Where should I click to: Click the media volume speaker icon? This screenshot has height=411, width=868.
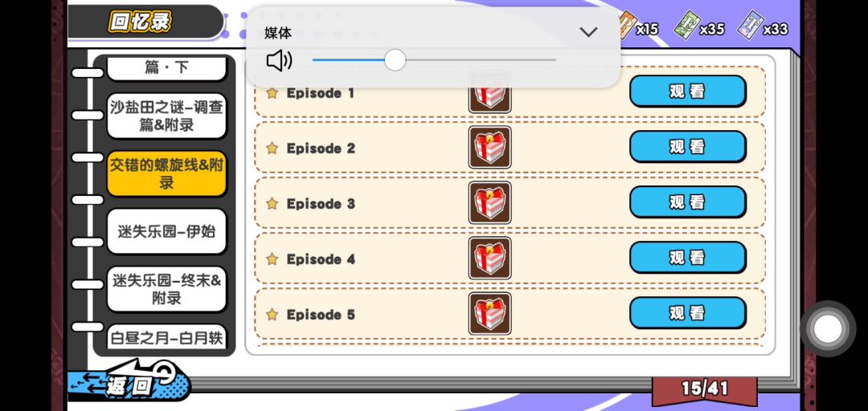click(279, 60)
